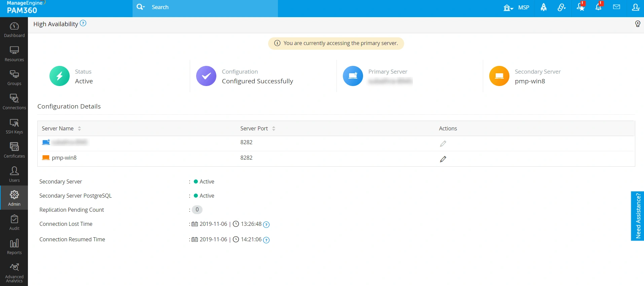The image size is (644, 286).
Task: Click the Replication Pending Count value 0
Action: pyautogui.click(x=197, y=210)
